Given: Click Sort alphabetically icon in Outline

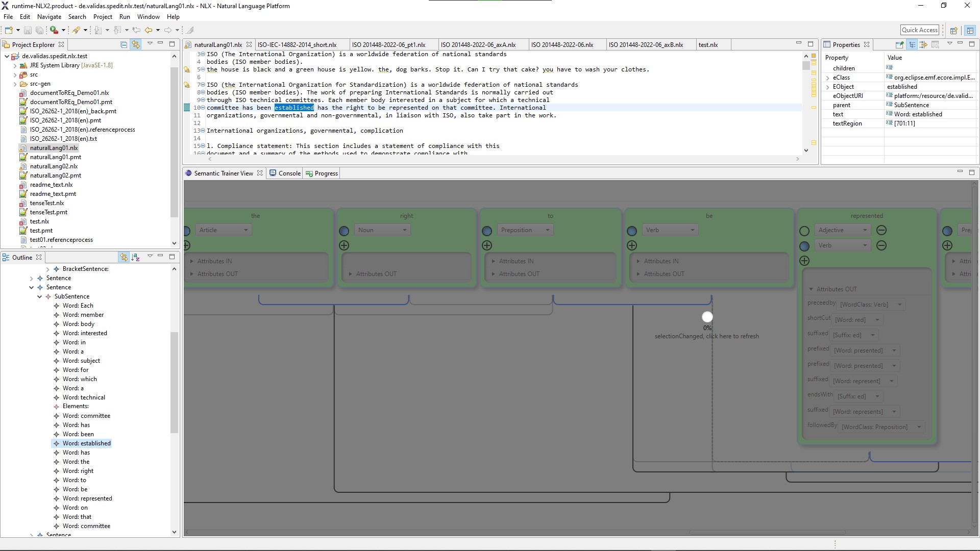Looking at the screenshot, I should coord(135,257).
